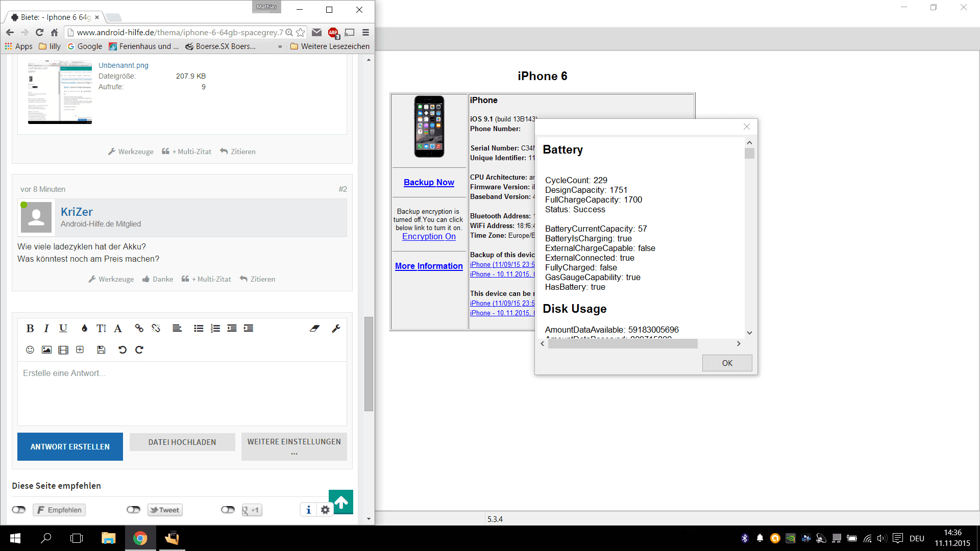Image resolution: width=980 pixels, height=551 pixels.
Task: Open the Google bookmark
Action: (x=85, y=46)
